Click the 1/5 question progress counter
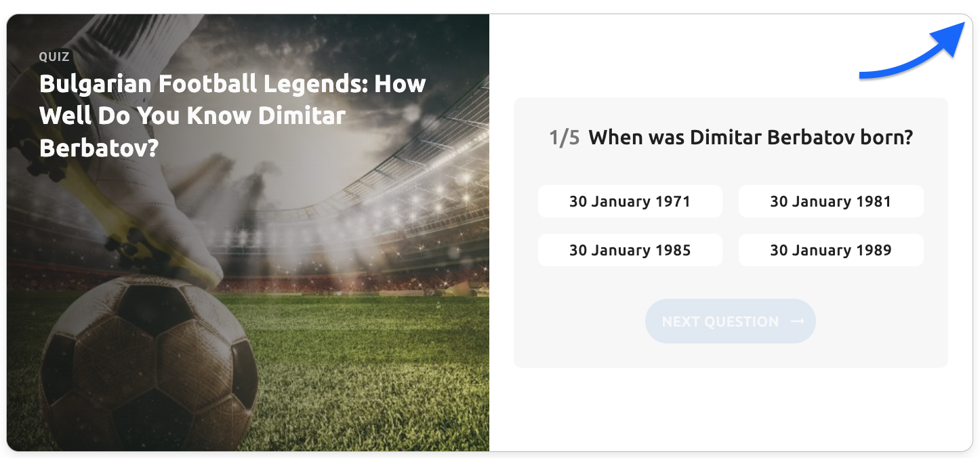Screen dimensions: 980x458 point(564,138)
